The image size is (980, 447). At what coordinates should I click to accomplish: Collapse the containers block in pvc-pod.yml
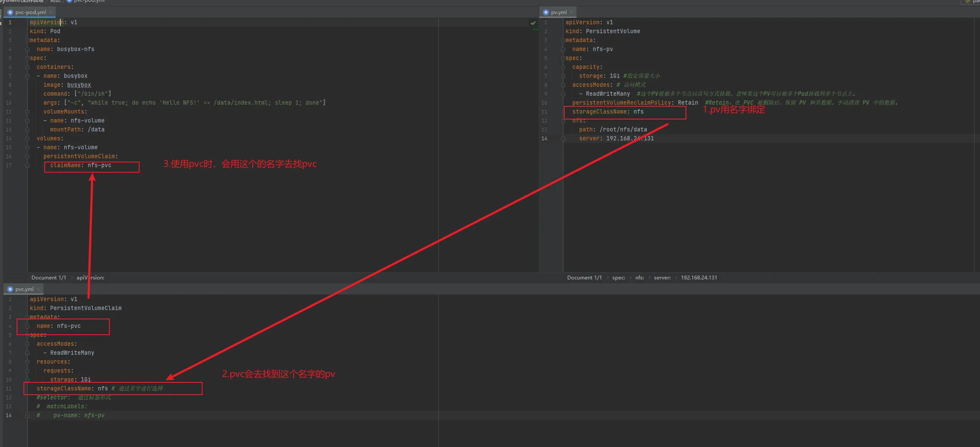tap(27, 67)
